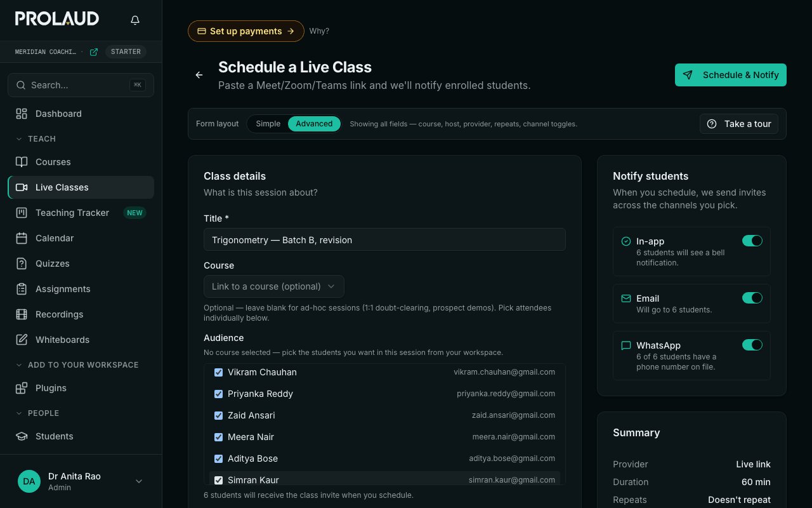
Task: Open Recordings in the sidebar
Action: 81,314
